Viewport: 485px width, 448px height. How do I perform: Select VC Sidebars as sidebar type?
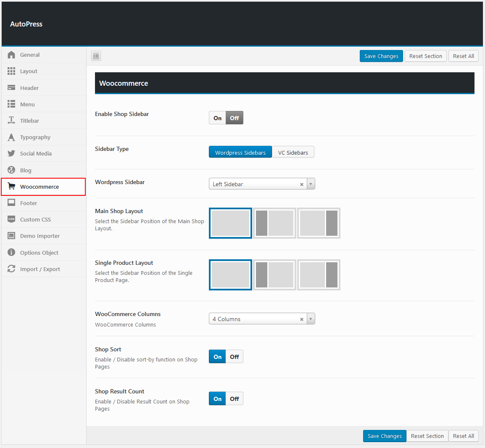click(293, 152)
